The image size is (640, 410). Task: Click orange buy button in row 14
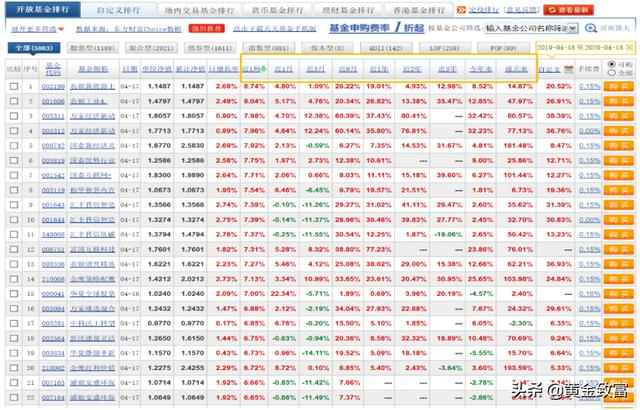point(618,279)
